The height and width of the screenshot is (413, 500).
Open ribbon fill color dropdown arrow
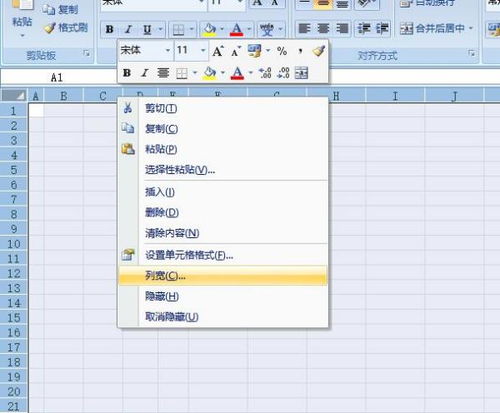222,30
